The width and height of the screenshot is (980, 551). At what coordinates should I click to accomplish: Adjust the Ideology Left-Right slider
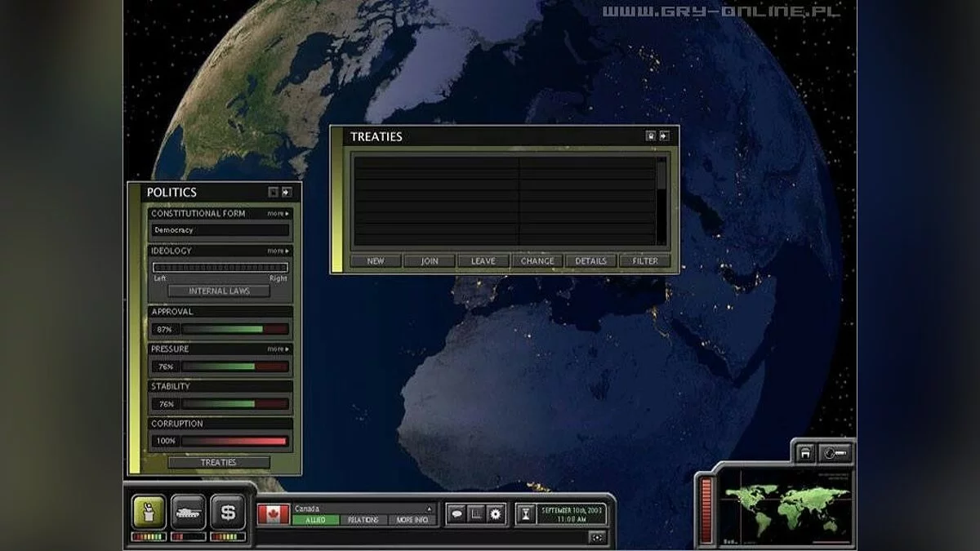click(x=220, y=267)
